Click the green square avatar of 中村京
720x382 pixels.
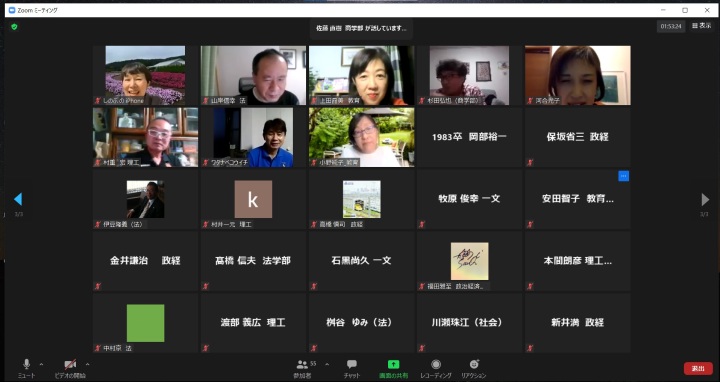pos(146,323)
